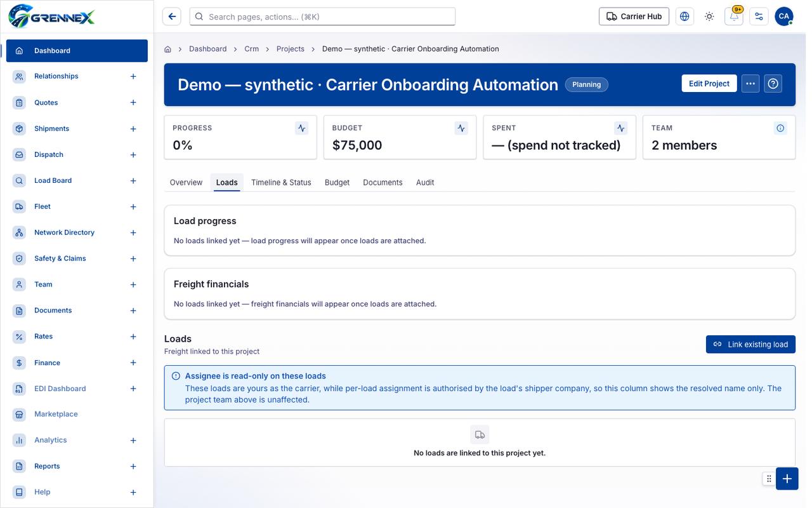
Task: Expand the Shipments sidebar section
Action: point(133,129)
